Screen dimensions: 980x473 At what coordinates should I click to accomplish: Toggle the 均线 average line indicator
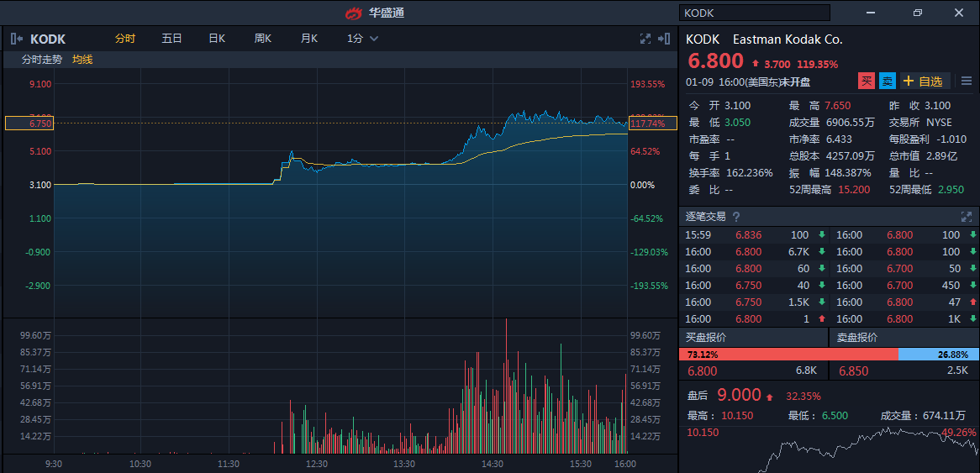click(x=82, y=60)
